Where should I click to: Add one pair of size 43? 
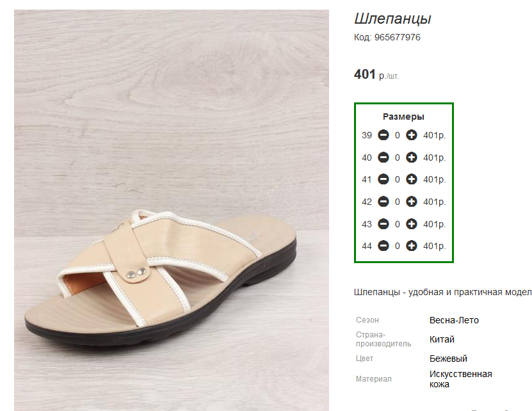tap(412, 224)
